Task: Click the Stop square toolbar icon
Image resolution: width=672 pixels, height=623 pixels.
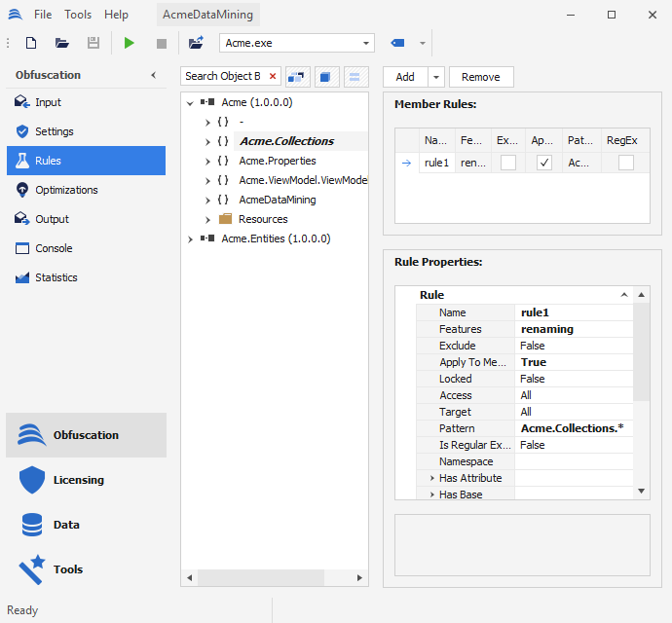Action: click(162, 43)
